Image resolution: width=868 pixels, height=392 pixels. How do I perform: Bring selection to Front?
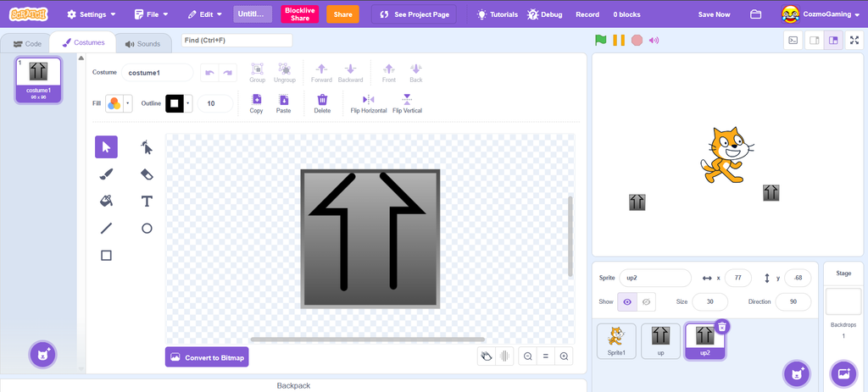point(389,69)
